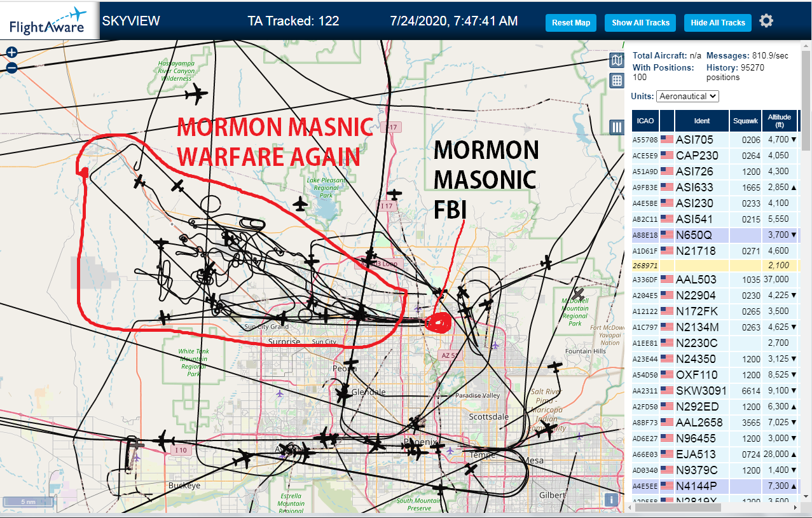This screenshot has width=812, height=518.
Task: Open the map layer selector
Action: pos(616,60)
